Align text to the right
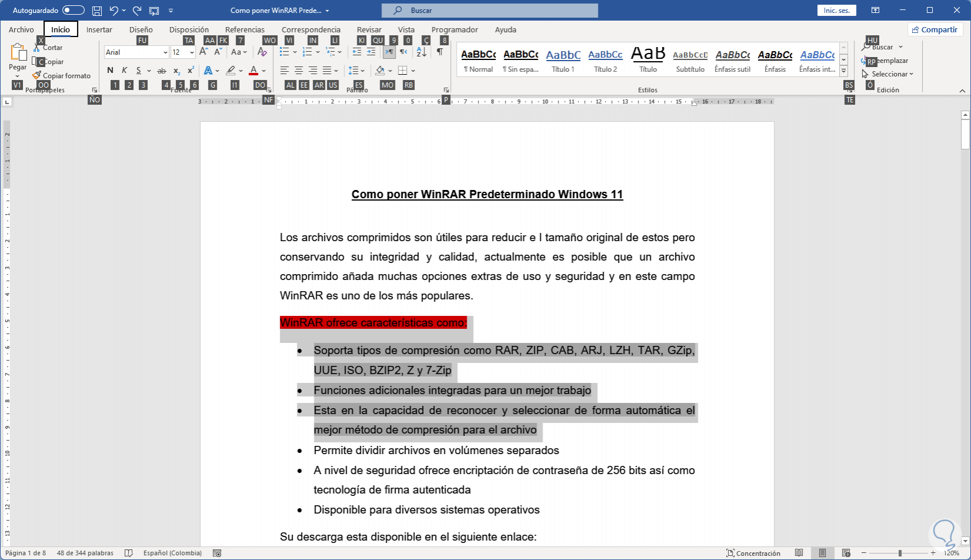 click(x=312, y=71)
